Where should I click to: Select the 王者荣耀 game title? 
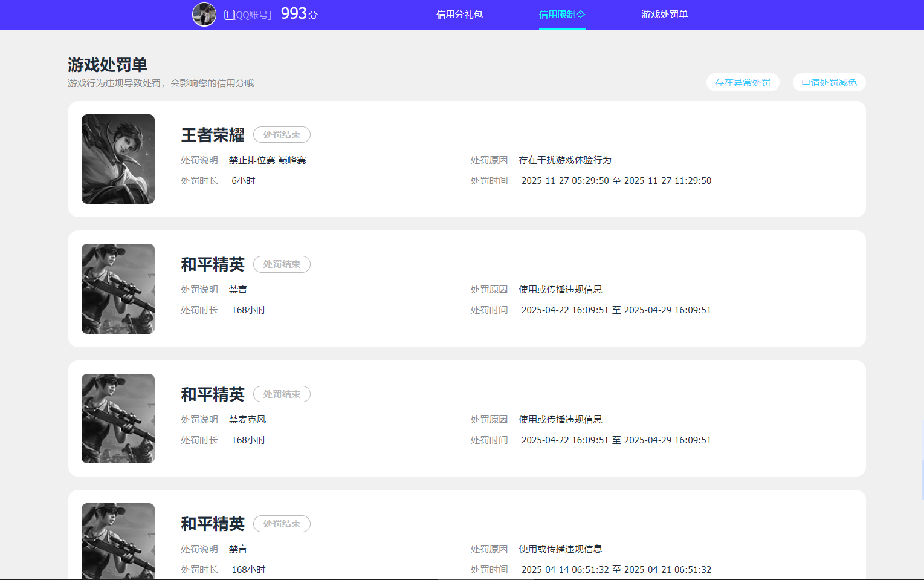[x=213, y=135]
